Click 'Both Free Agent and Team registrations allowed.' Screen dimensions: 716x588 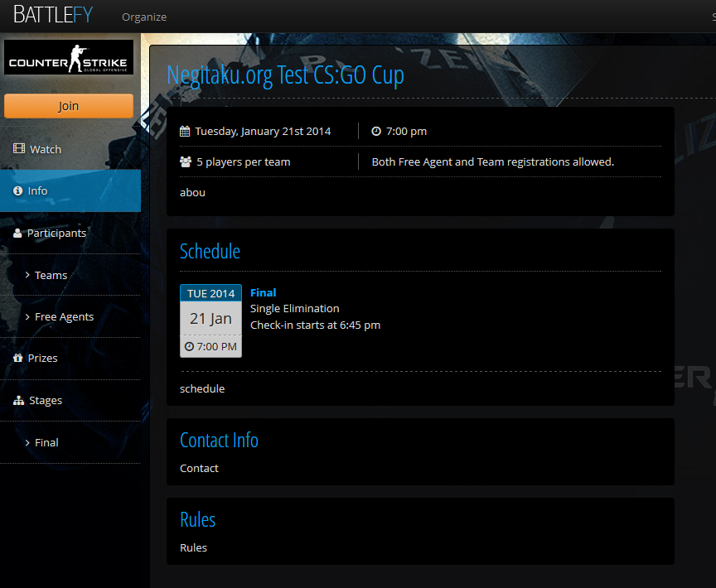tap(493, 162)
